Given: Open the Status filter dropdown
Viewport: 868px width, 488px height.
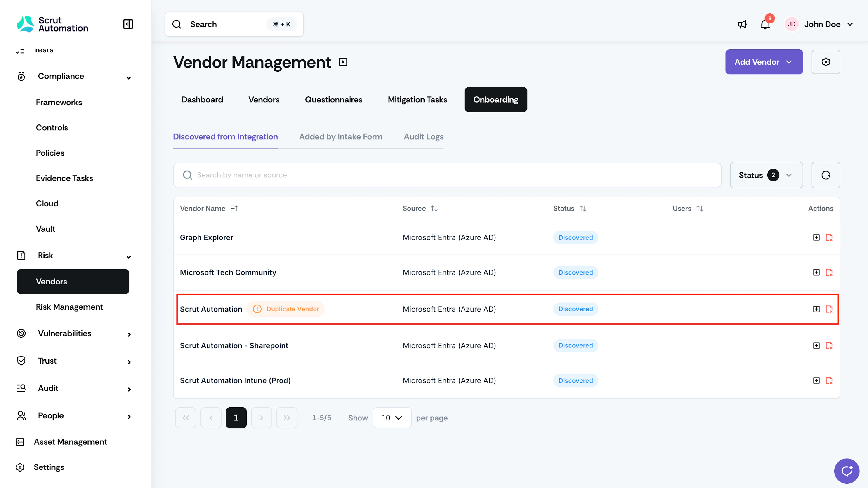Looking at the screenshot, I should 766,175.
